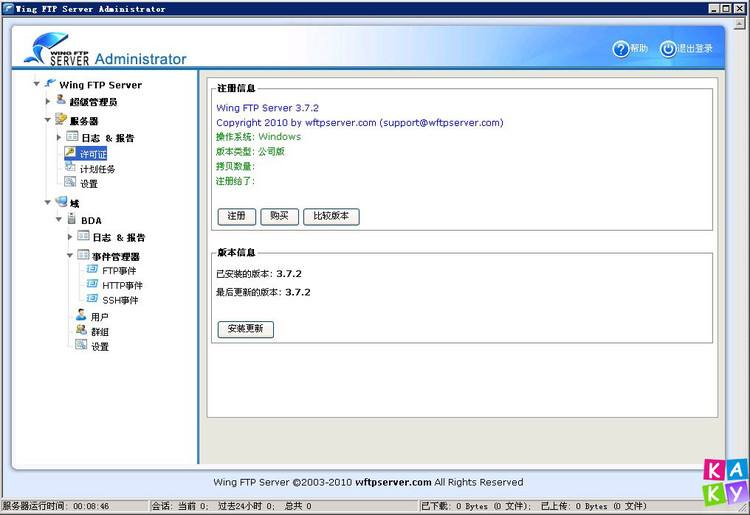Click the 计划任务 icon
750x515 pixels.
(70, 167)
